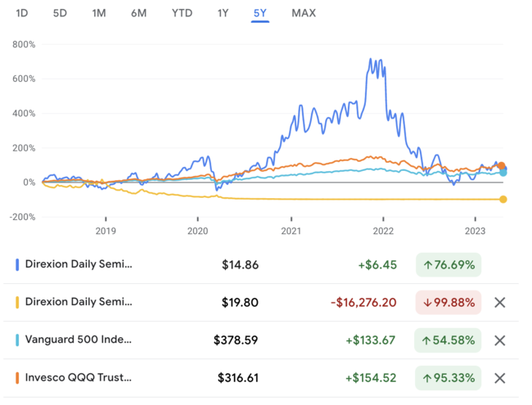This screenshot has width=532, height=405.
Task: Click the yellow endpoint dot on chart
Action: (x=503, y=199)
